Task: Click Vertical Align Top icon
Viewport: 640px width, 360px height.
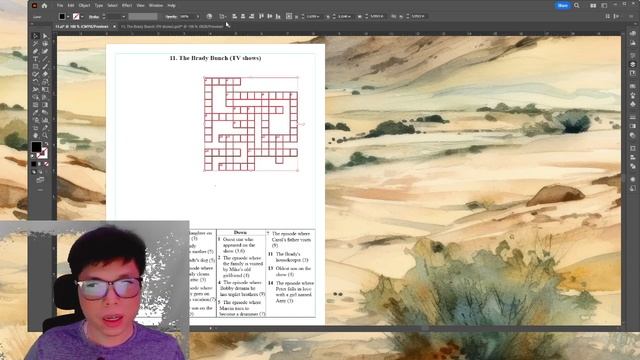Action: click(262, 16)
